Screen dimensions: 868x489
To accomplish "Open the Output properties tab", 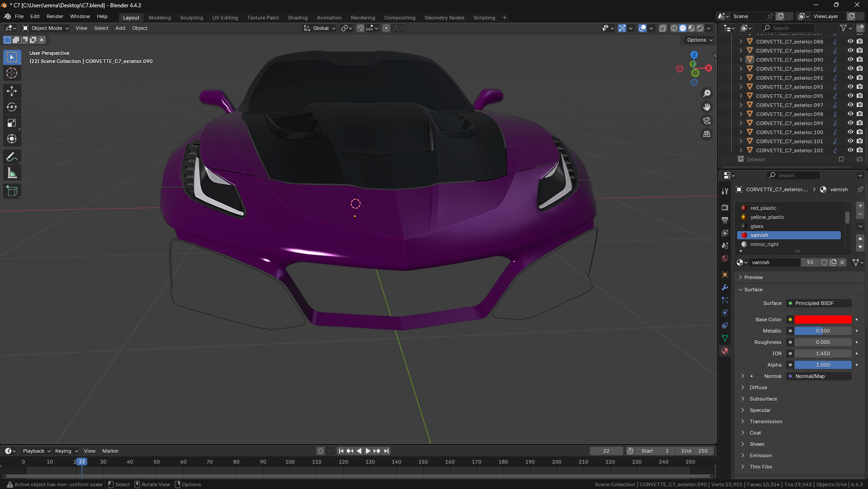I will [x=725, y=220].
